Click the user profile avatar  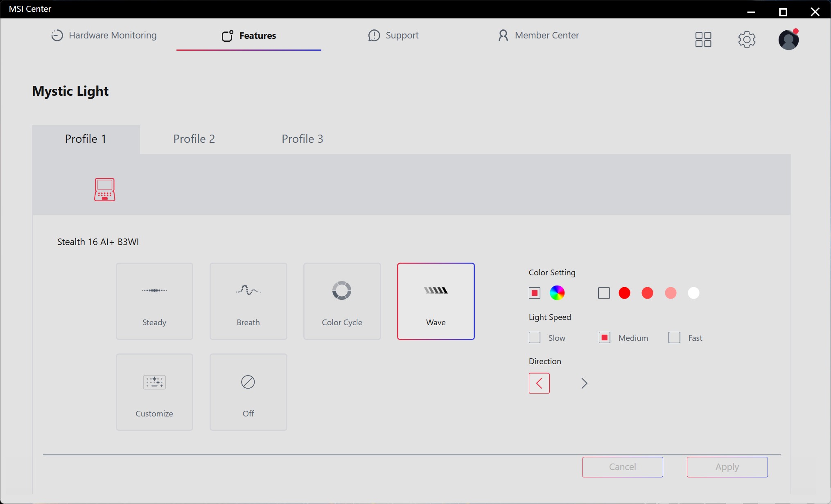[788, 40]
